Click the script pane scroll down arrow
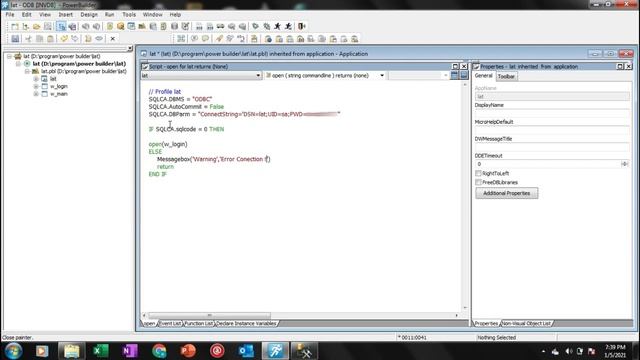Viewport: 640px width, 360px height. pos(465,308)
